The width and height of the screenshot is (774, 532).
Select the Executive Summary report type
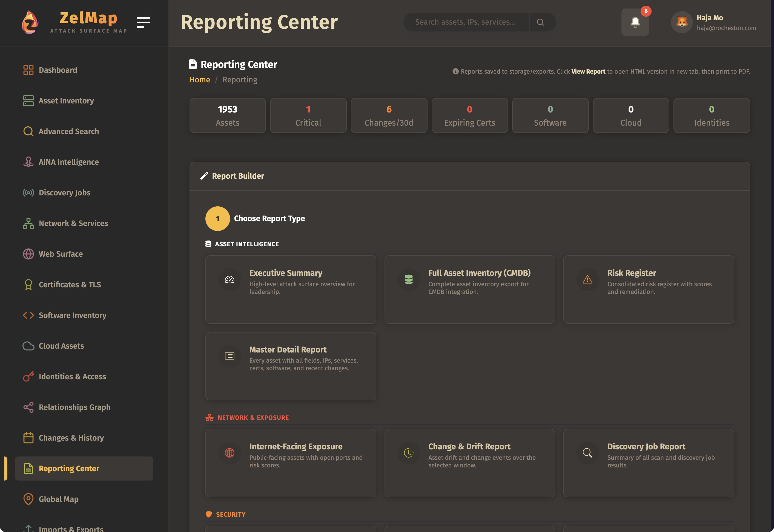tap(291, 289)
